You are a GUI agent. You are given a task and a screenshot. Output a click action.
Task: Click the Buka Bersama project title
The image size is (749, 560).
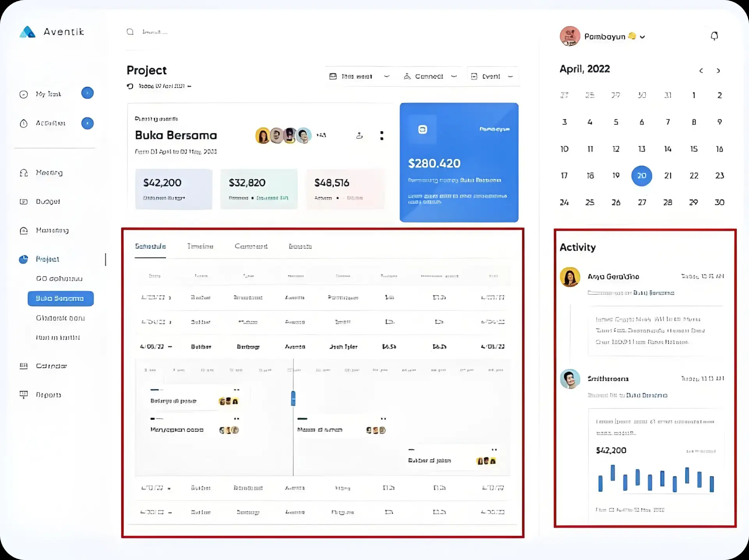[x=176, y=135]
